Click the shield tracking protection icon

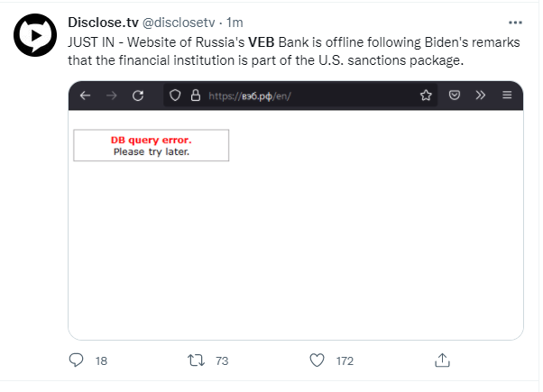point(175,96)
